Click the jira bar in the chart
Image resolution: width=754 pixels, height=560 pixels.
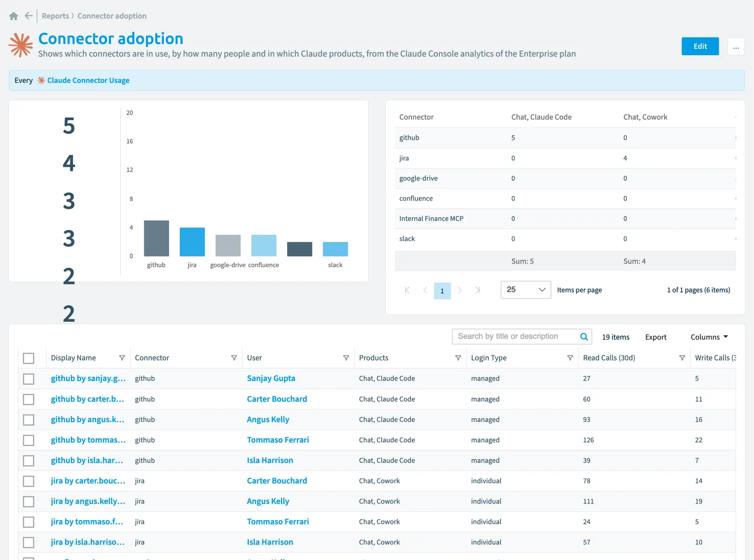pyautogui.click(x=192, y=242)
